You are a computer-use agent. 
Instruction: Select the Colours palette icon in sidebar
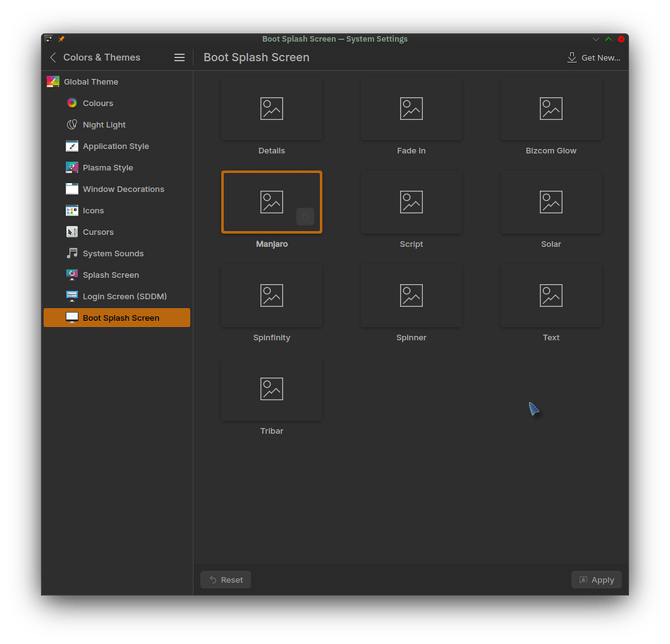coord(71,103)
